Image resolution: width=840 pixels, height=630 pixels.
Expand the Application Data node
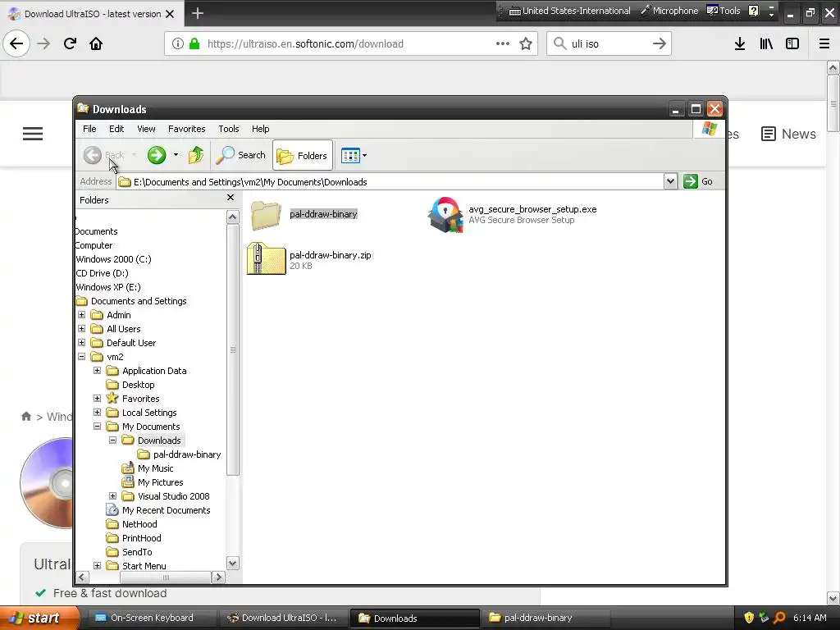[97, 371]
